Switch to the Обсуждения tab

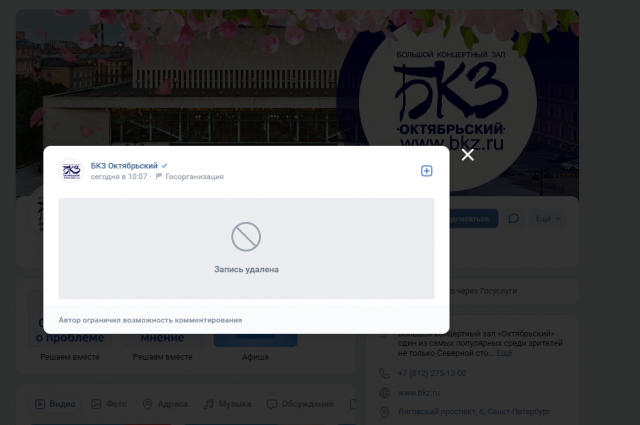(x=300, y=404)
